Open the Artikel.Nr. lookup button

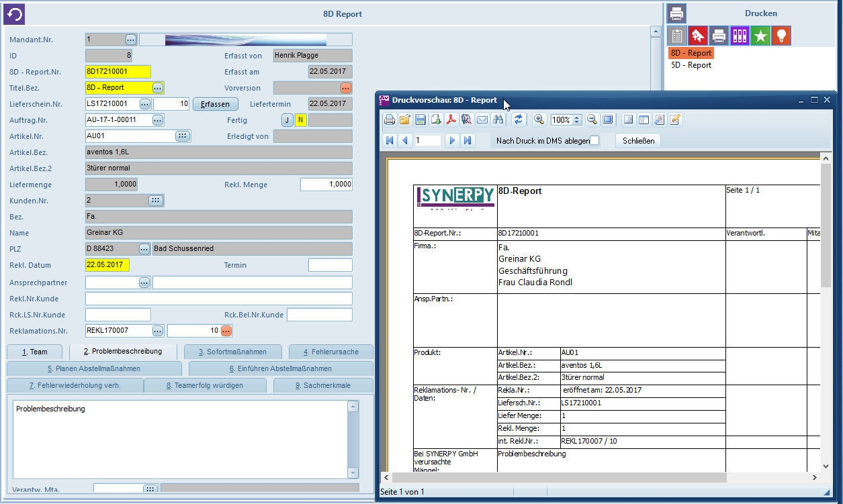182,136
